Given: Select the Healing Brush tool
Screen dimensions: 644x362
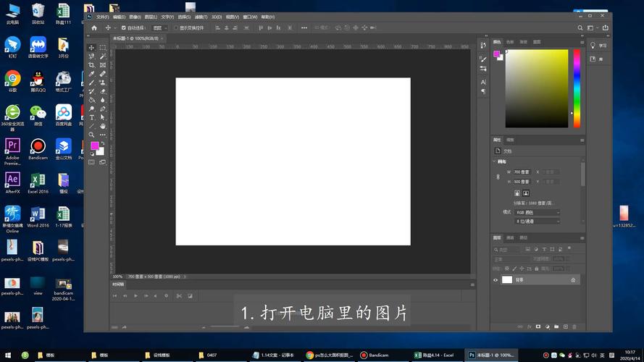Looking at the screenshot, I should click(x=103, y=74).
